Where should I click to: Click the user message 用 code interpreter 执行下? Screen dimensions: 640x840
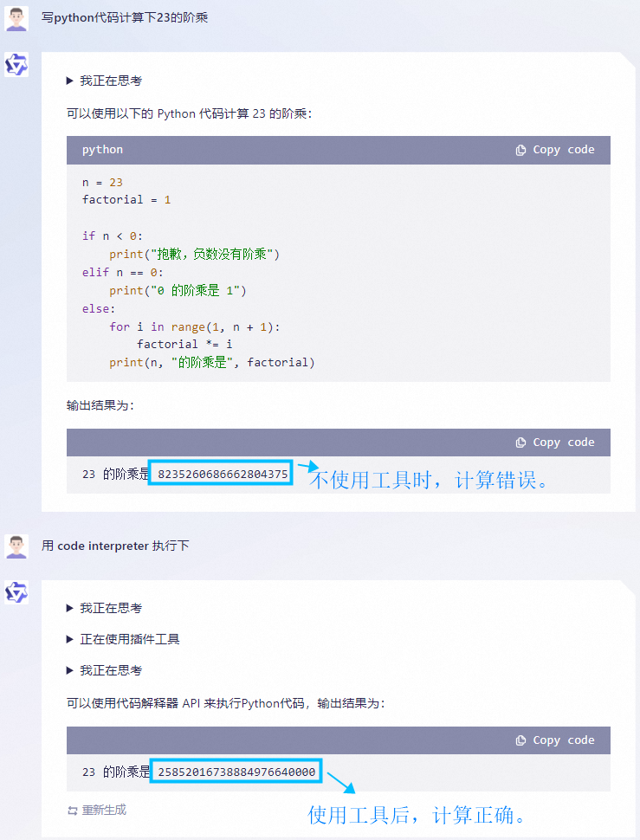[x=115, y=546]
